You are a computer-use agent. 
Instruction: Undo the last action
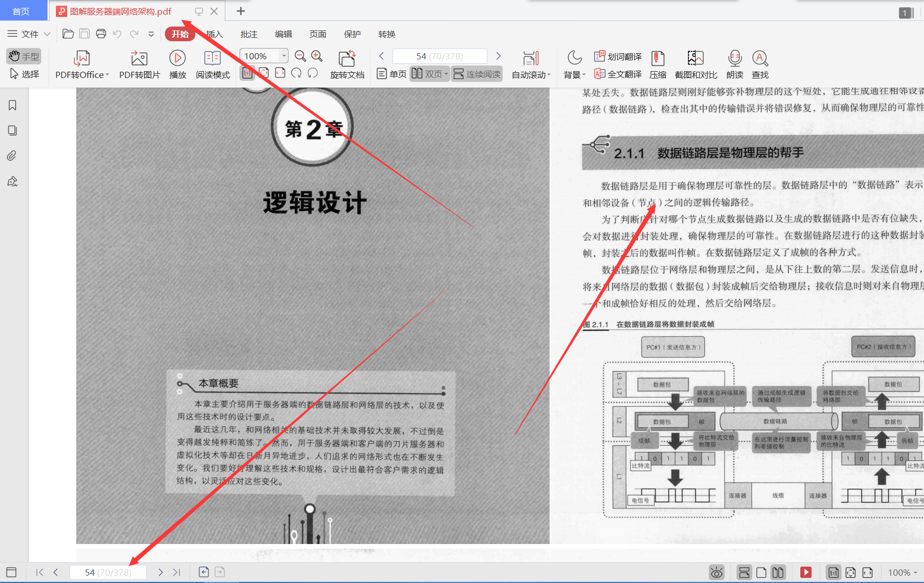point(117,34)
